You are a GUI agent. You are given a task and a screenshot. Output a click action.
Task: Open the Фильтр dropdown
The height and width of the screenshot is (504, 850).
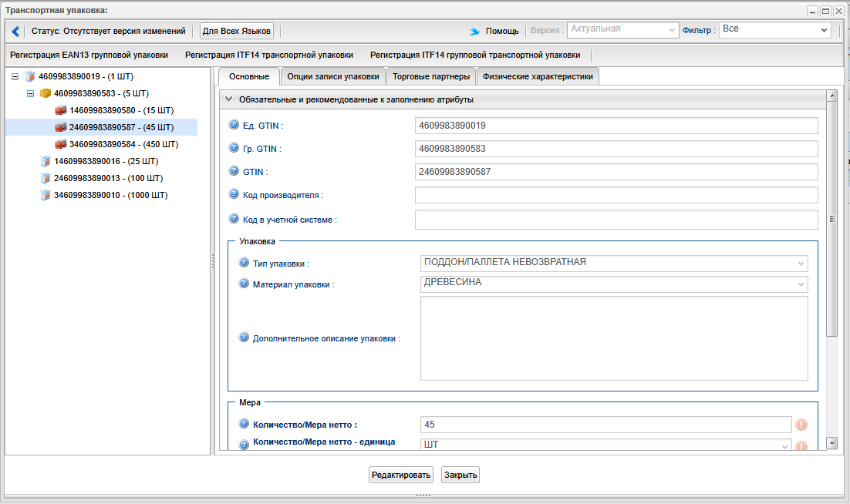point(824,30)
